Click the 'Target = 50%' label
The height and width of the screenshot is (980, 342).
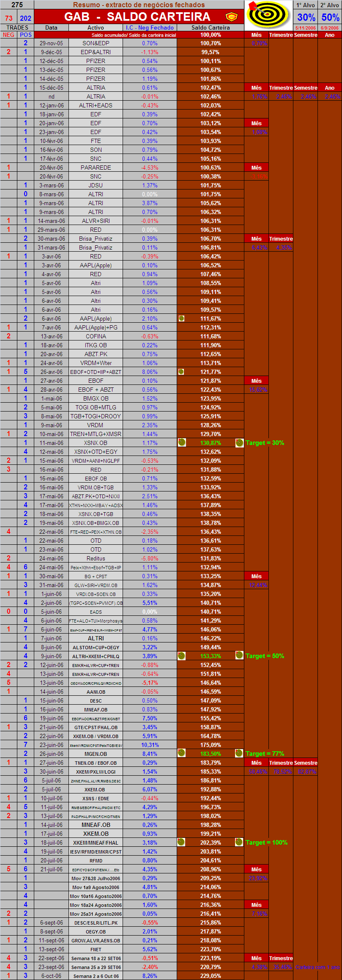pos(265,656)
